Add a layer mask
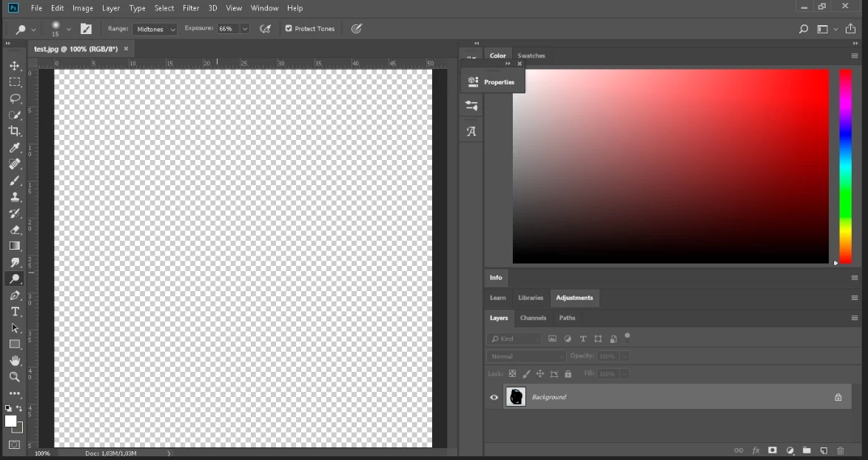 [773, 450]
